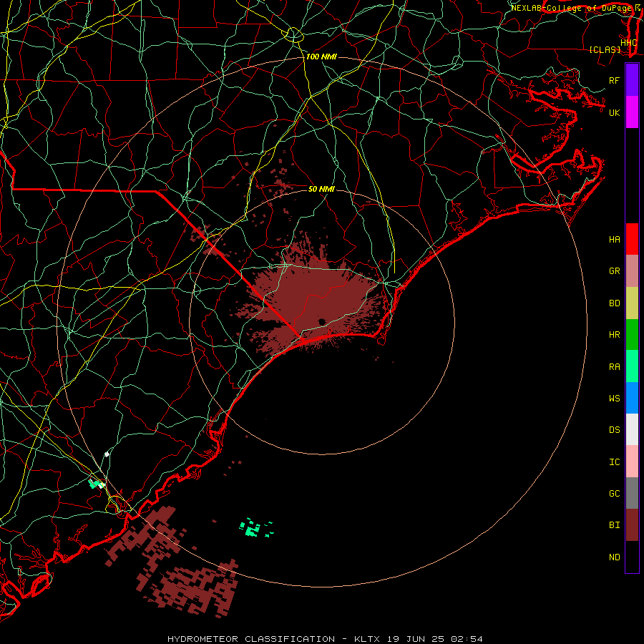The image size is (644, 644).
Task: Click the small white echo dot inland
Action: pos(107,454)
